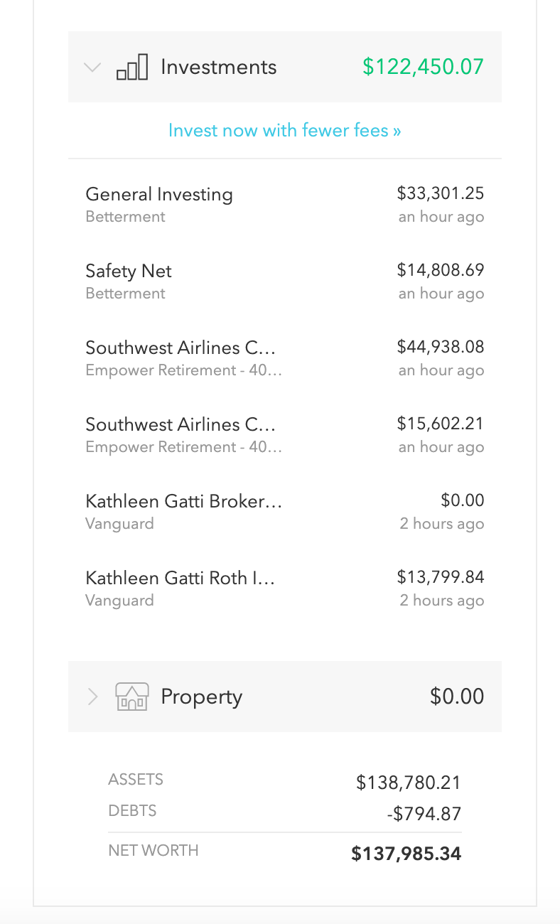The width and height of the screenshot is (560, 924).
Task: Click the Net Worth amount $137,985.34
Action: click(406, 854)
